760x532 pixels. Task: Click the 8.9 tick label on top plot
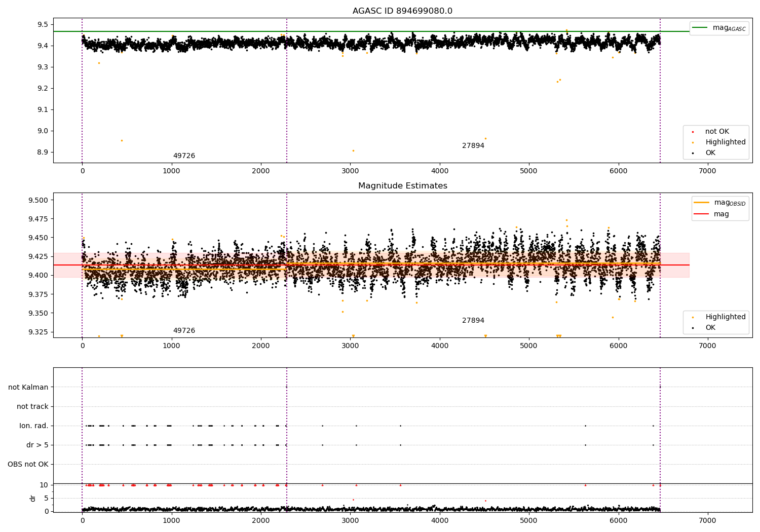[x=43, y=152]
